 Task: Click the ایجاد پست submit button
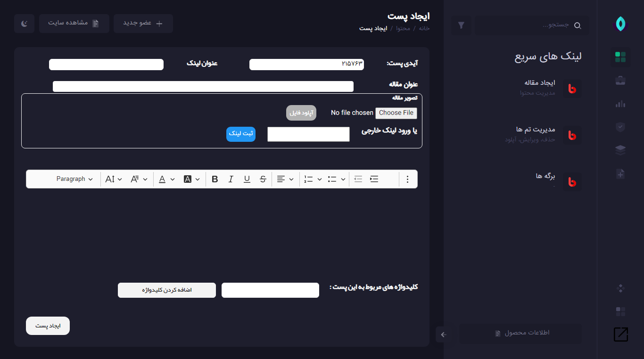48,326
